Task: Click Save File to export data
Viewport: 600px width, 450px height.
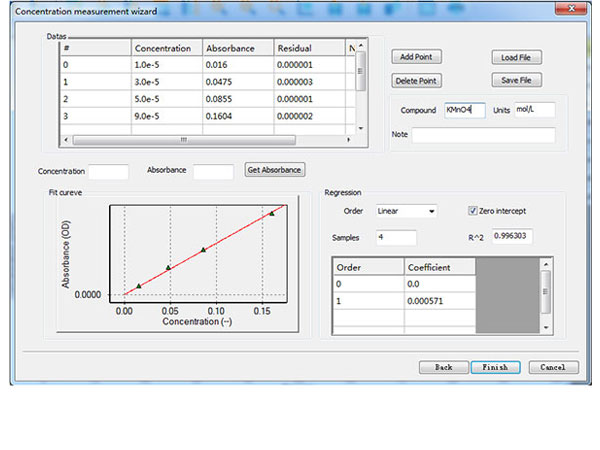Action: pos(517,80)
